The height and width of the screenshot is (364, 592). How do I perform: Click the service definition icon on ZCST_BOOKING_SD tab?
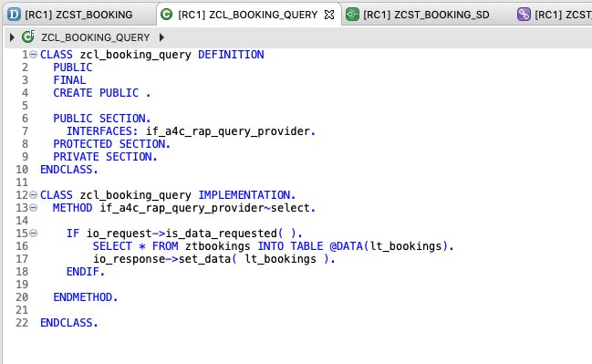coord(352,15)
